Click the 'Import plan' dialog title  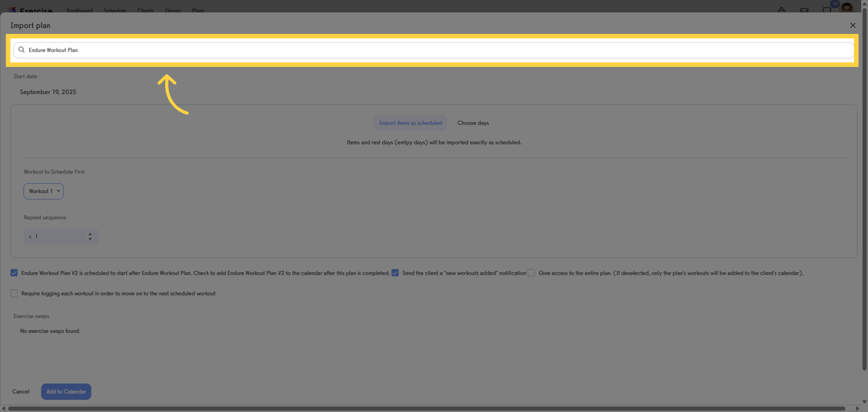pos(31,25)
